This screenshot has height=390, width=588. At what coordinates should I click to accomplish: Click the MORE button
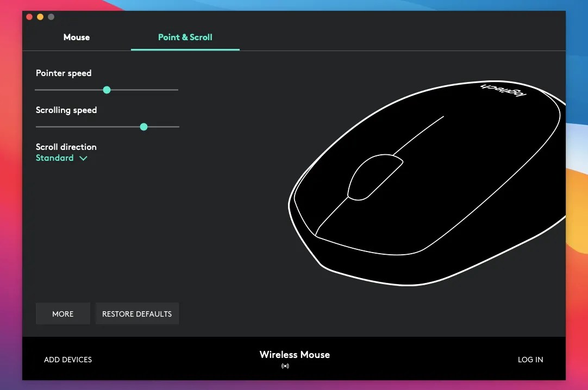(63, 313)
